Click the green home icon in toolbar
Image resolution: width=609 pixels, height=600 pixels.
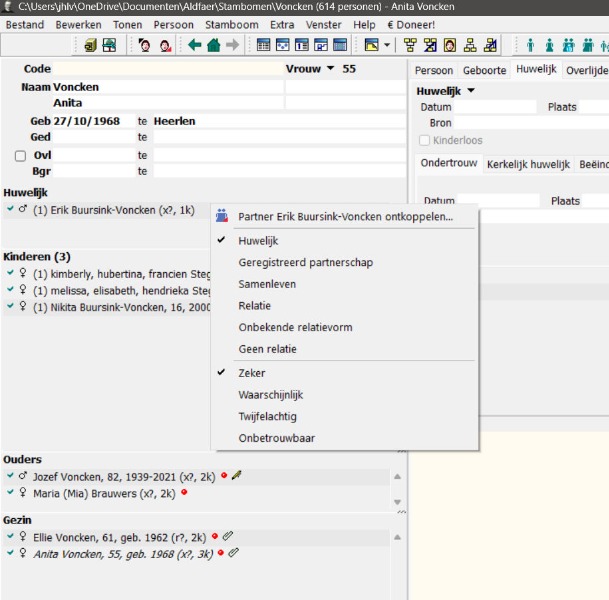point(213,45)
